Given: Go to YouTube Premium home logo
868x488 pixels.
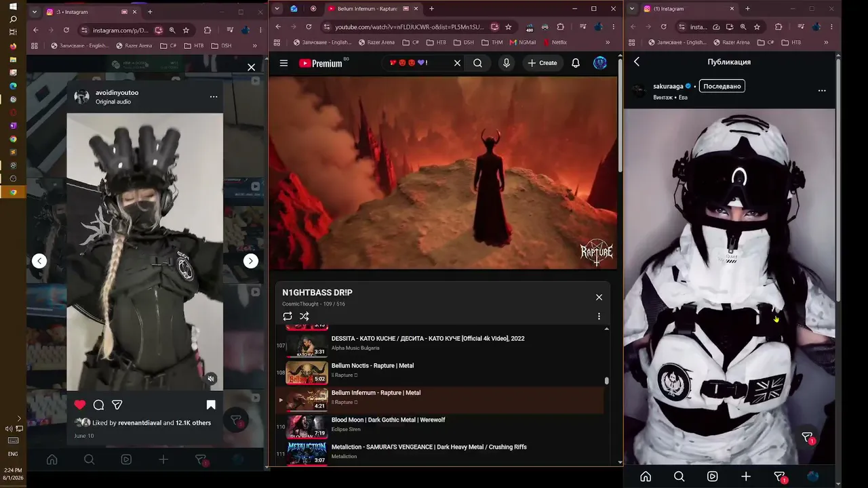Looking at the screenshot, I should [320, 63].
